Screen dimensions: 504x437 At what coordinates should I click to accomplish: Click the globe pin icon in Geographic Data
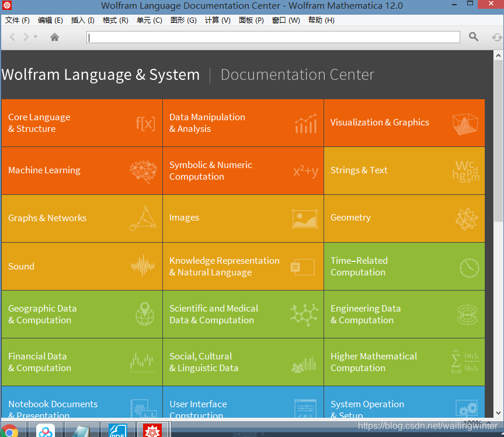[x=145, y=314]
